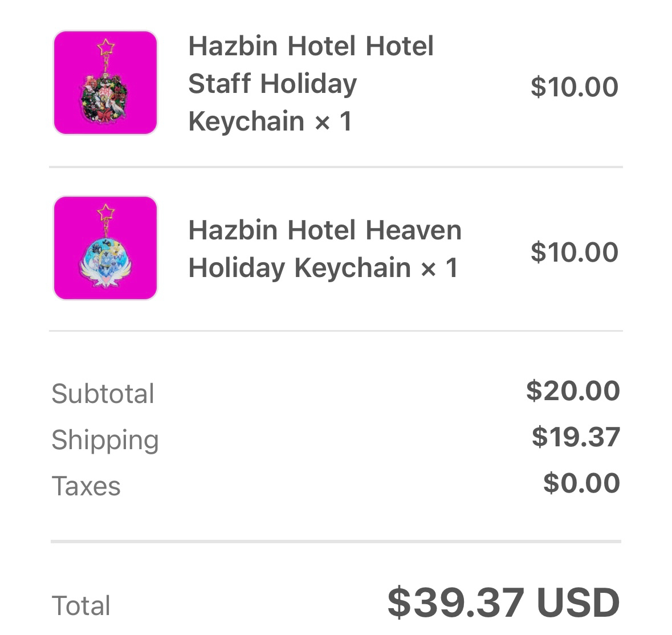Click the gold star clasp on Staff keychain

click(x=105, y=46)
